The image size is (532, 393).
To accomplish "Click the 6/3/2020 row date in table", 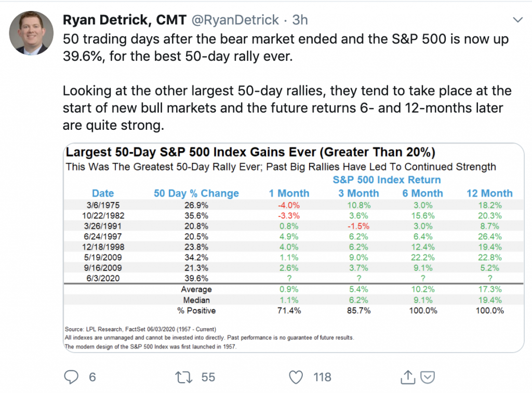I will (x=103, y=279).
